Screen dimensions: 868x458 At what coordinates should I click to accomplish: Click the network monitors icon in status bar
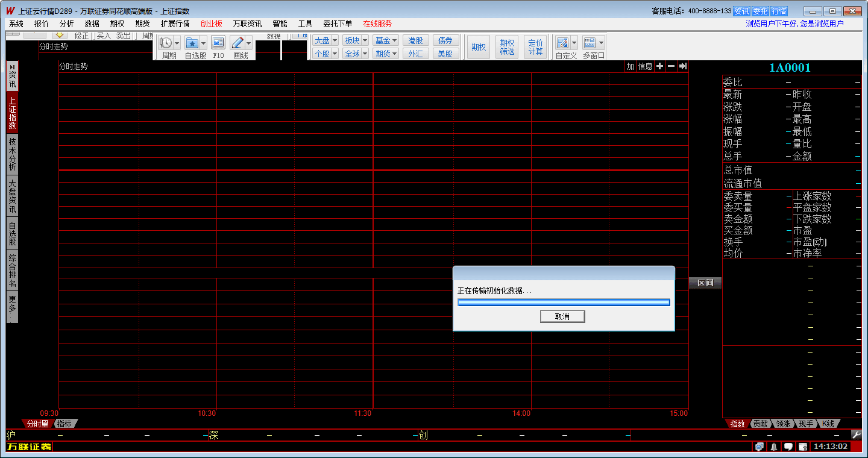click(759, 447)
